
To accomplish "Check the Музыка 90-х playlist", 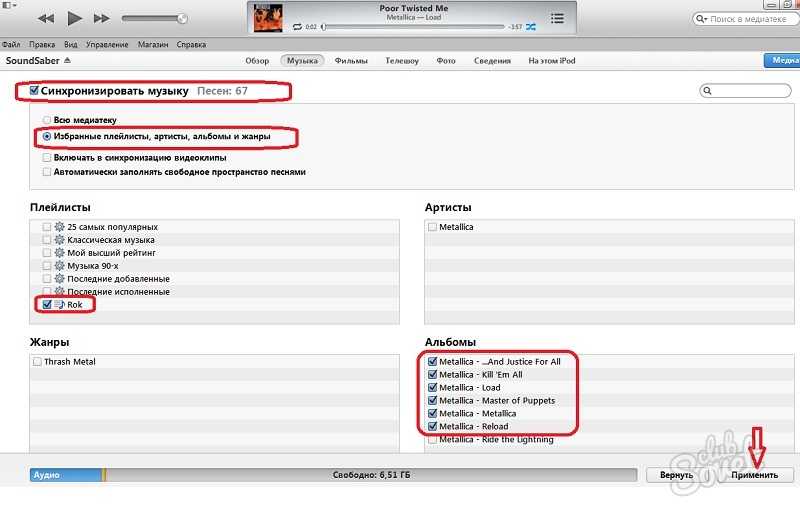I will click(x=47, y=266).
